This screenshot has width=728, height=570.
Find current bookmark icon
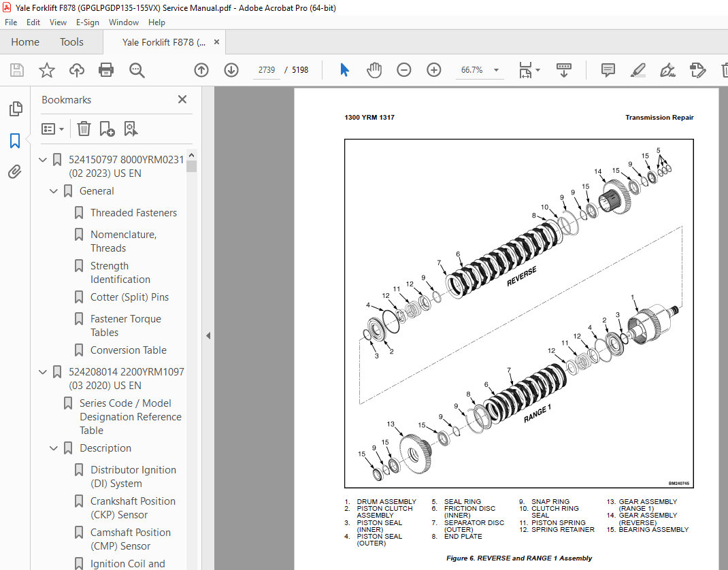(131, 129)
